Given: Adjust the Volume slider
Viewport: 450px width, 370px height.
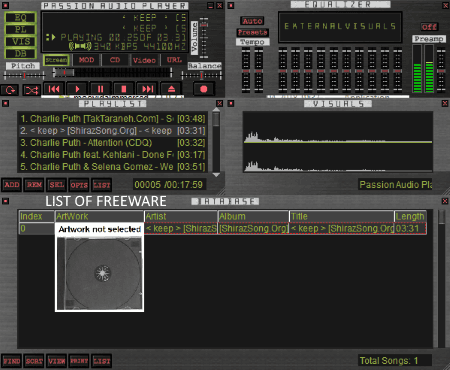Looking at the screenshot, I should pyautogui.click(x=204, y=38).
